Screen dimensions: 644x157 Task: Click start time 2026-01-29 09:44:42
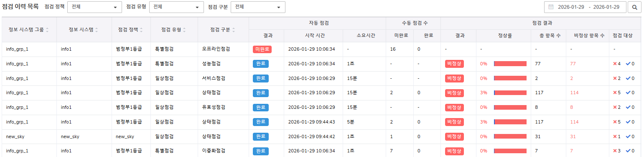point(312,136)
